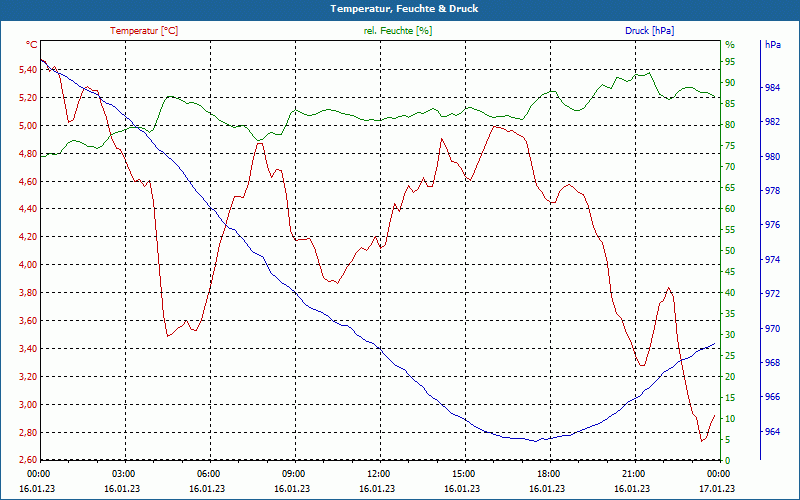Click the 974 tick on the pressure axis

pos(772,260)
